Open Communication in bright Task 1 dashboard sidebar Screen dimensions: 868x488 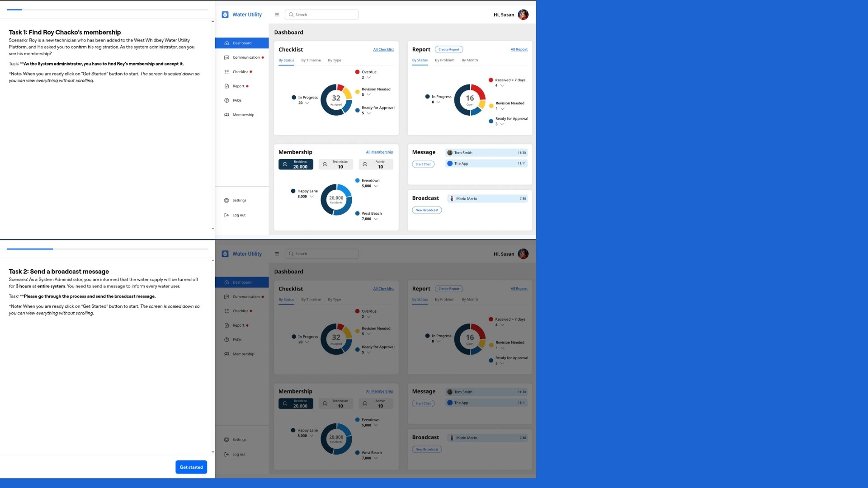pyautogui.click(x=245, y=57)
